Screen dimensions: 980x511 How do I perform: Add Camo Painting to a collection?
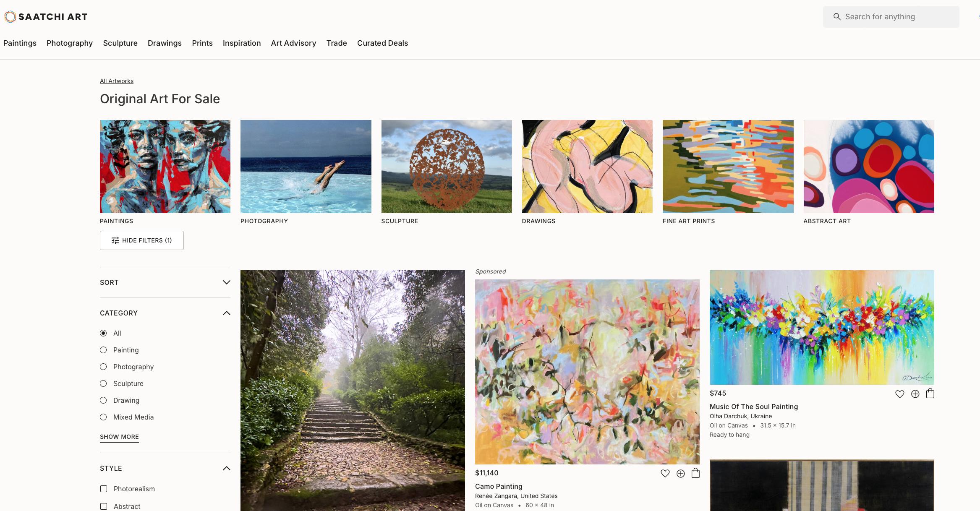681,473
